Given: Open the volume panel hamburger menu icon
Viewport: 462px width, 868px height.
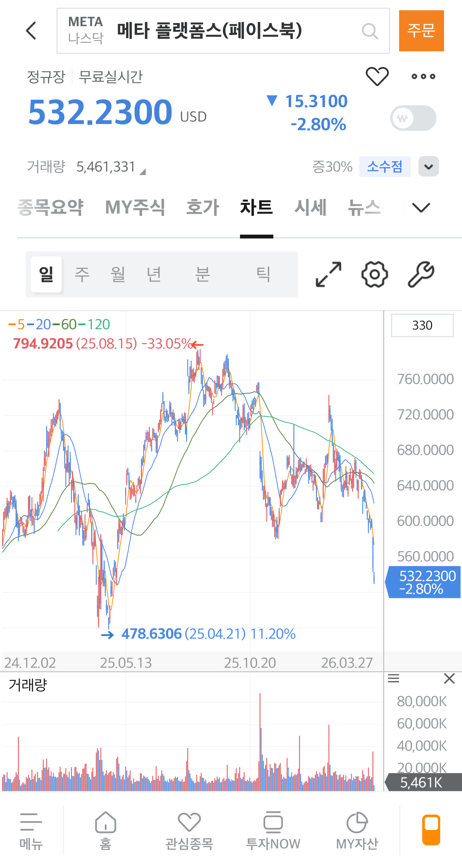Looking at the screenshot, I should (394, 678).
